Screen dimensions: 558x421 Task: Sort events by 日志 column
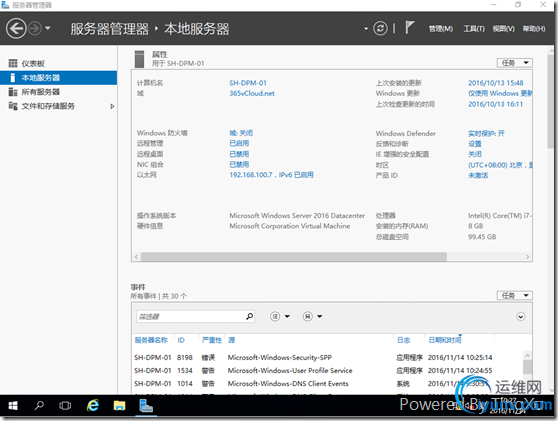coord(404,340)
